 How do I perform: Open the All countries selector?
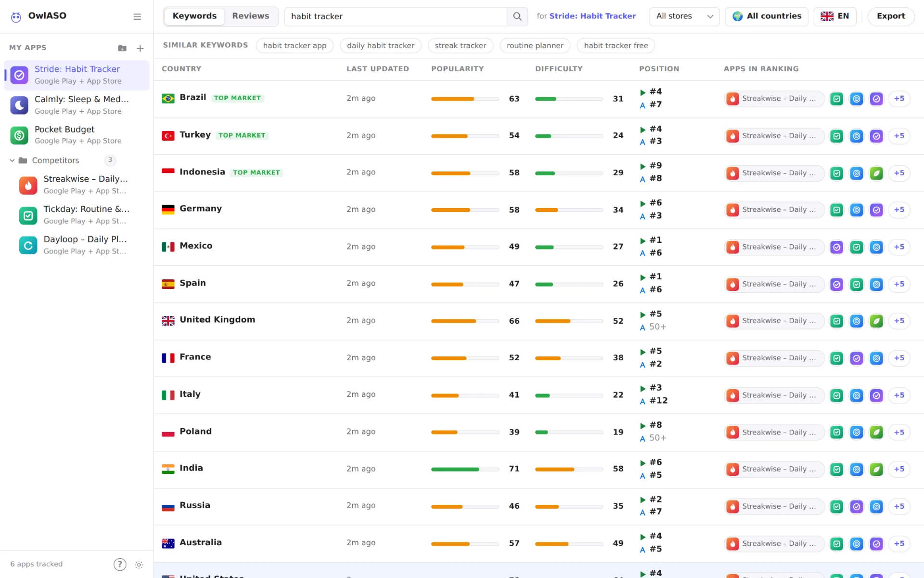[767, 16]
